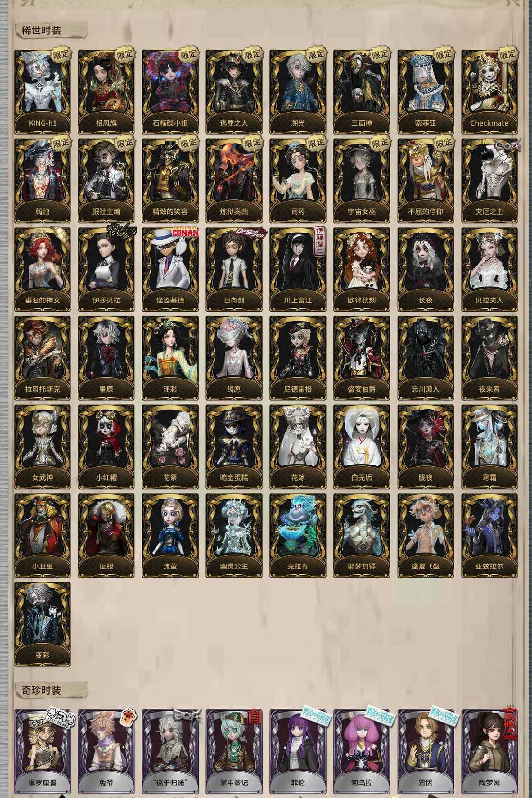Click the Checkmate costume card

(x=489, y=92)
